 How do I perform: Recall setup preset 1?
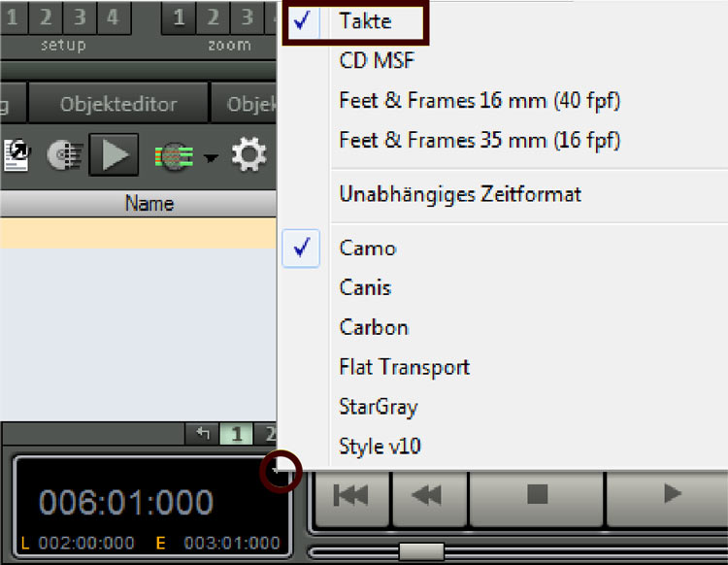(13, 17)
